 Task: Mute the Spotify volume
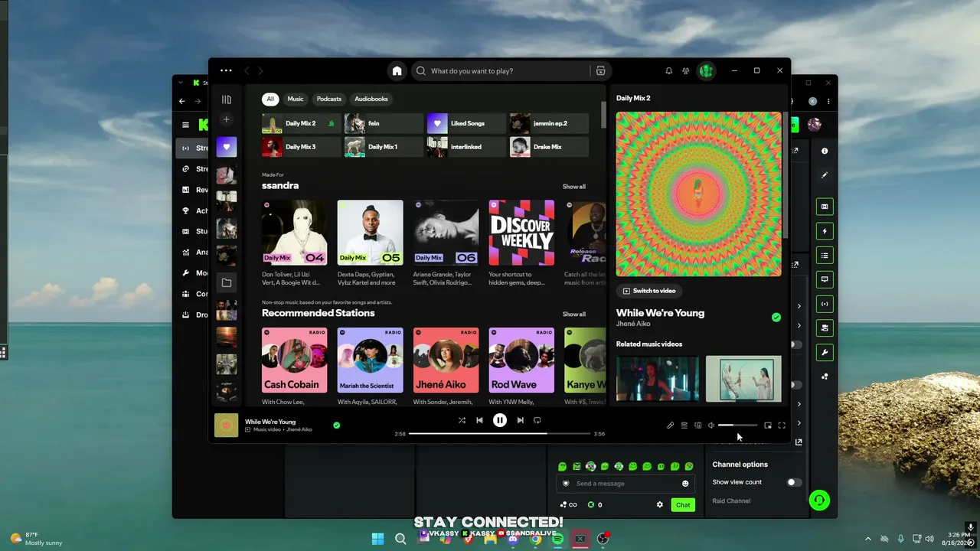[711, 425]
